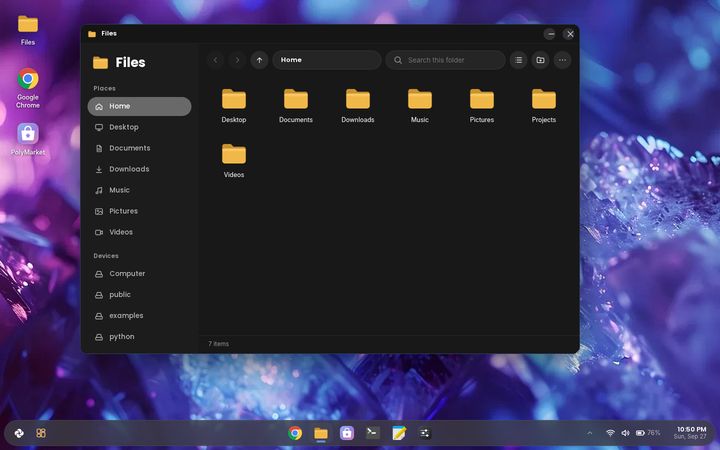Create a new folder
The image size is (720, 450).
(x=540, y=60)
